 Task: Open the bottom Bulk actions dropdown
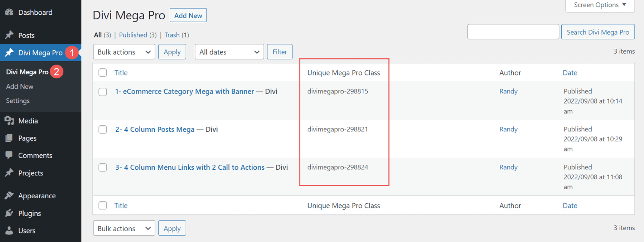click(124, 228)
